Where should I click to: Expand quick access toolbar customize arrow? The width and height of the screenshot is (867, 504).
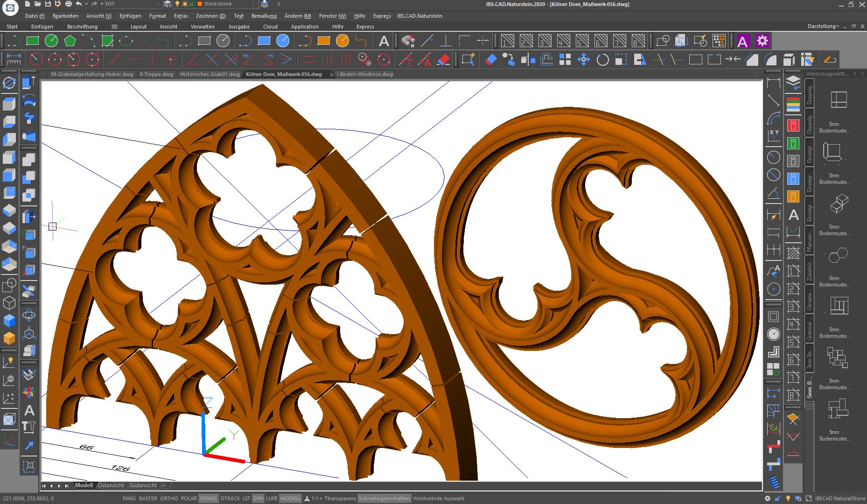[279, 4]
